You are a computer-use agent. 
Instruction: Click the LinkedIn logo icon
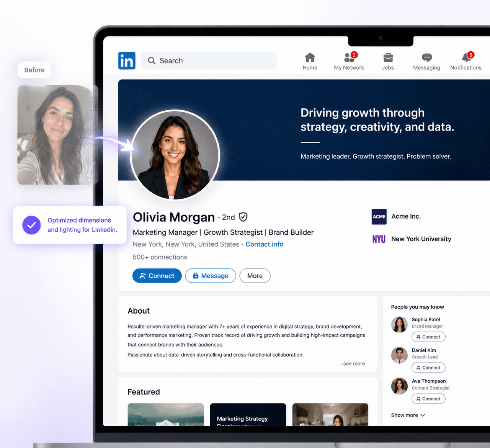tap(127, 60)
